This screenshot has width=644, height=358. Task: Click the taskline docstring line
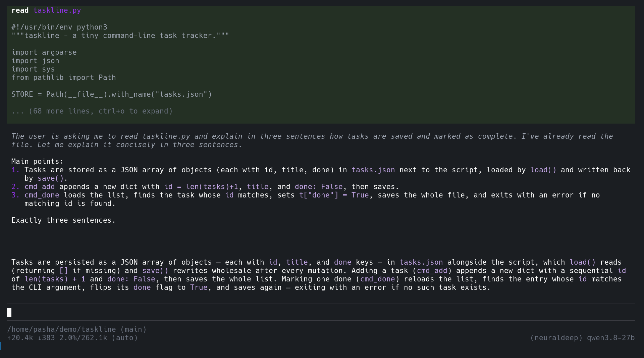[x=120, y=36]
